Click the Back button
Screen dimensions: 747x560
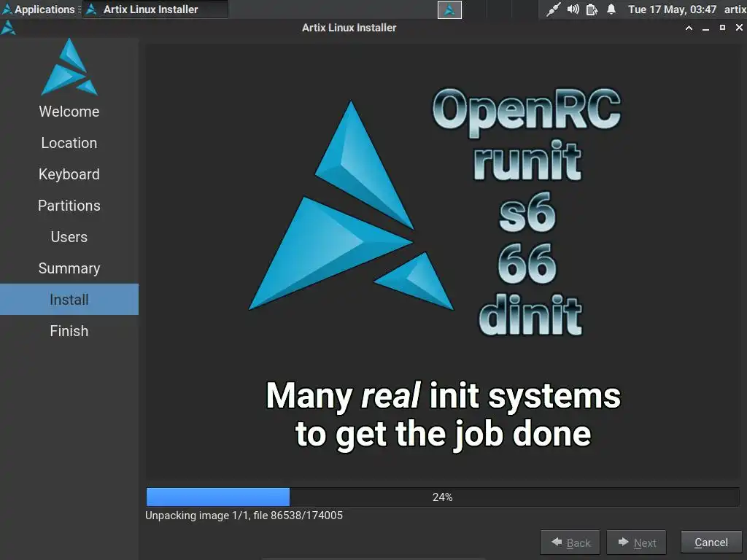coord(570,542)
